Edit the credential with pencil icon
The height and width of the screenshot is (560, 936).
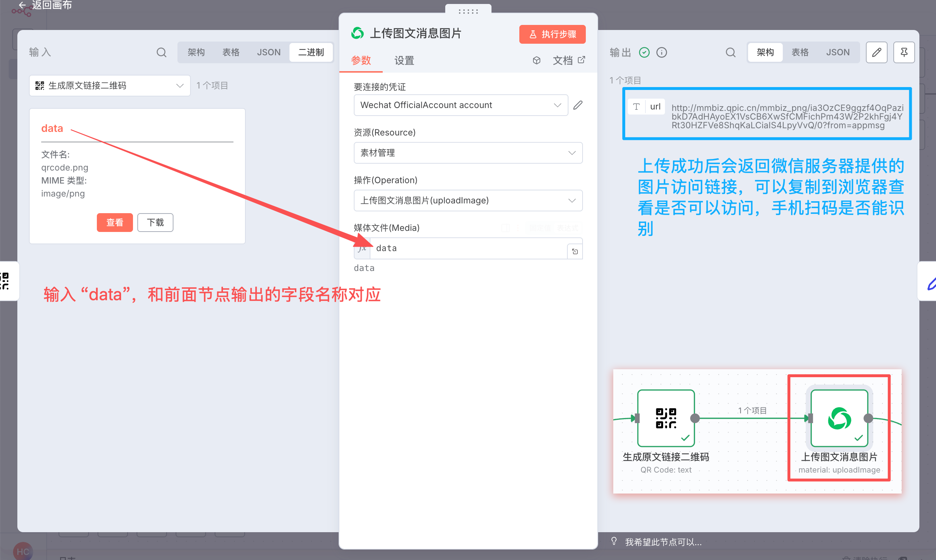[578, 105]
